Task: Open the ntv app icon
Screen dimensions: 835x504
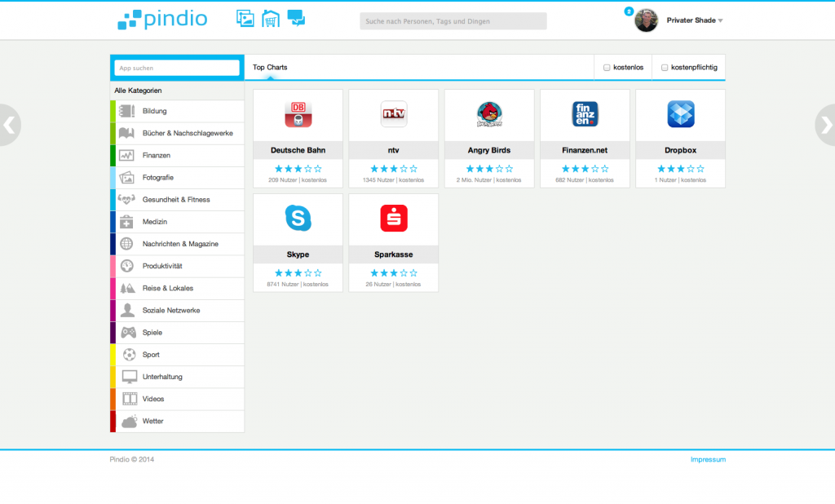Action: (x=394, y=114)
